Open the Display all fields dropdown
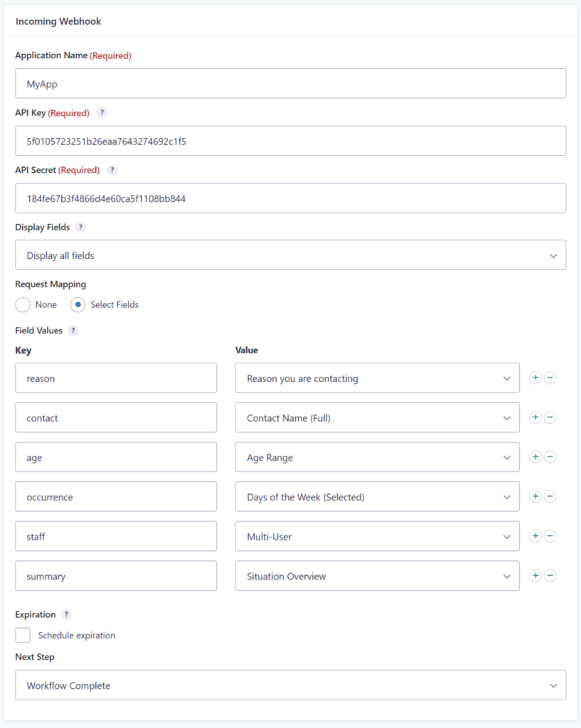581x728 pixels. 290,255
